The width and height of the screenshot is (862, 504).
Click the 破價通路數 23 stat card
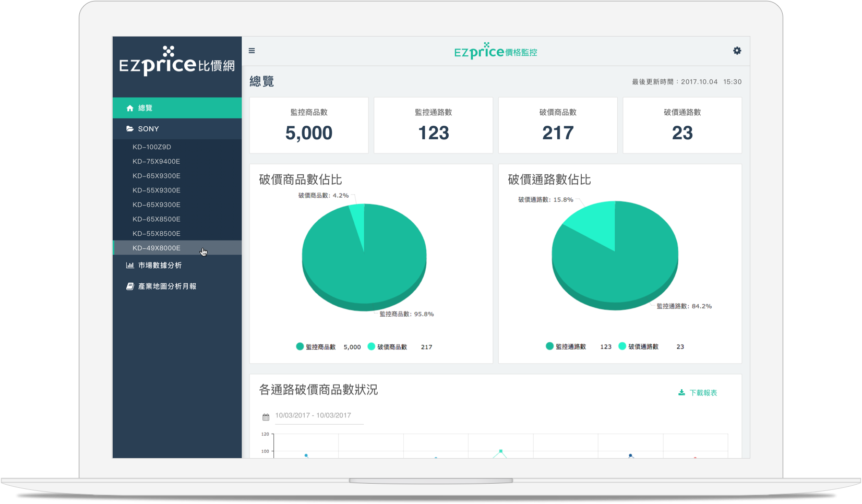coord(682,125)
